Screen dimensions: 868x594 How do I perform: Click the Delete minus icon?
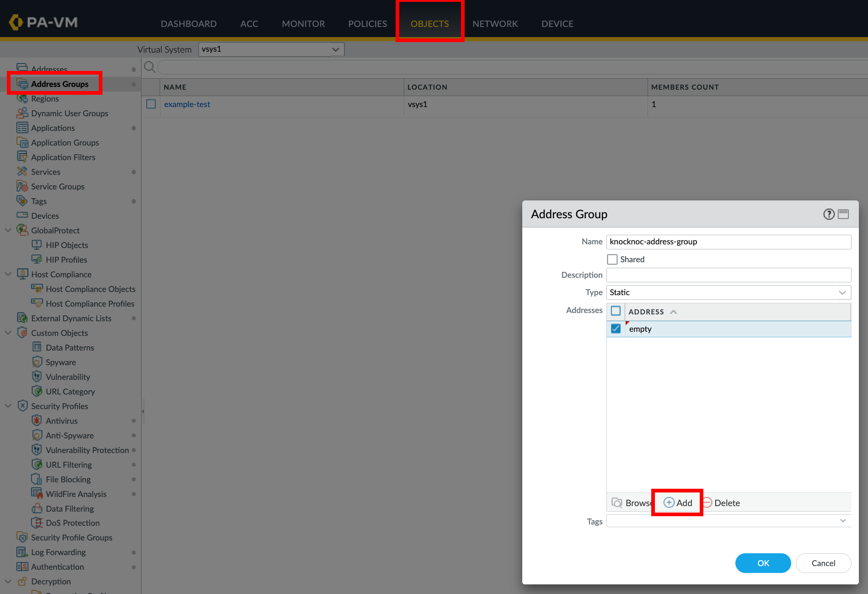click(707, 503)
